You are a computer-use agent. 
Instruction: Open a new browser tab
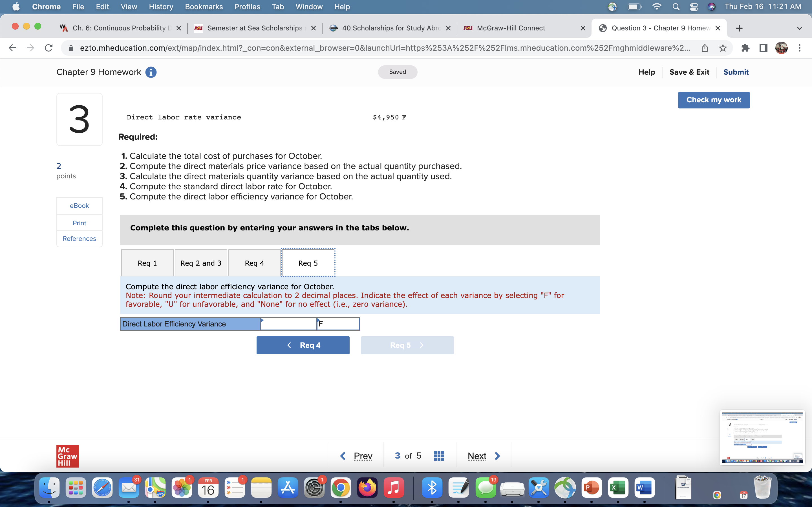[x=739, y=28]
